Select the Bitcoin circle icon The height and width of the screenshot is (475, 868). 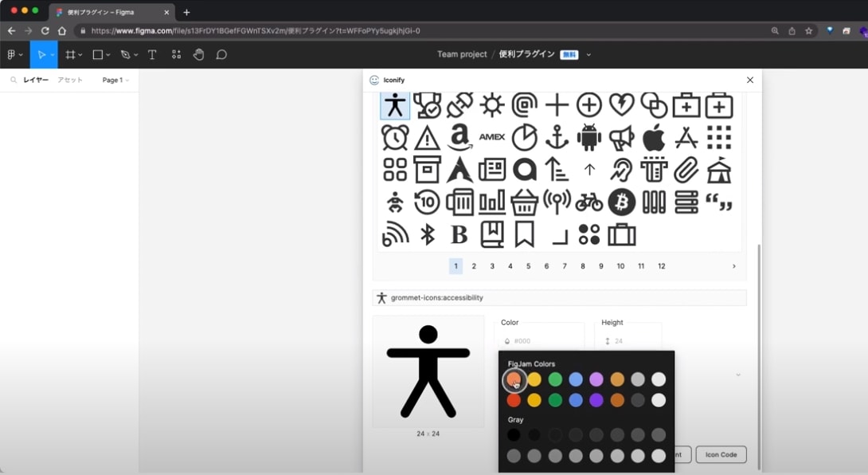622,202
